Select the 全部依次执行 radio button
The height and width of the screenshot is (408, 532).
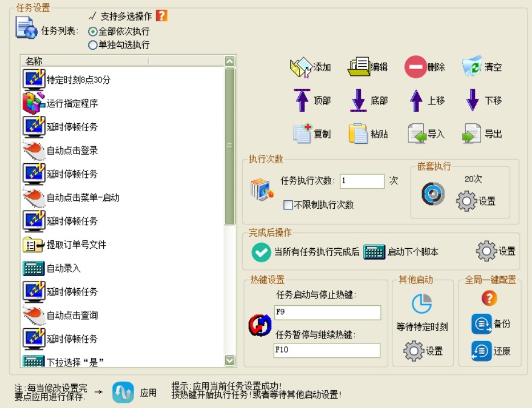pyautogui.click(x=93, y=32)
